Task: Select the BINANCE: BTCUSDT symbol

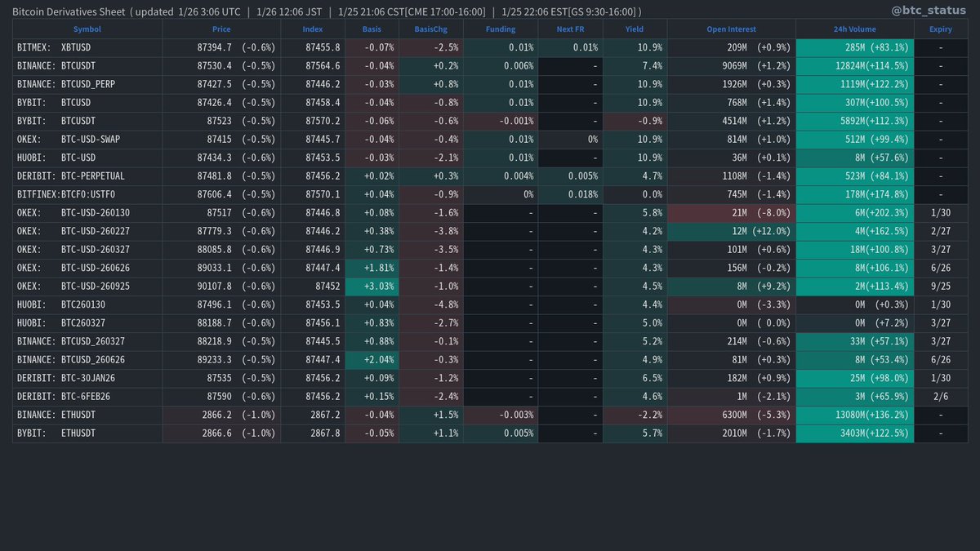Action: 57,66
